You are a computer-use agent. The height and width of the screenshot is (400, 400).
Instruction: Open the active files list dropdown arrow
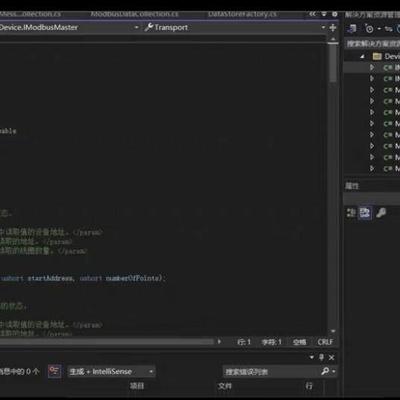pyautogui.click(x=324, y=14)
